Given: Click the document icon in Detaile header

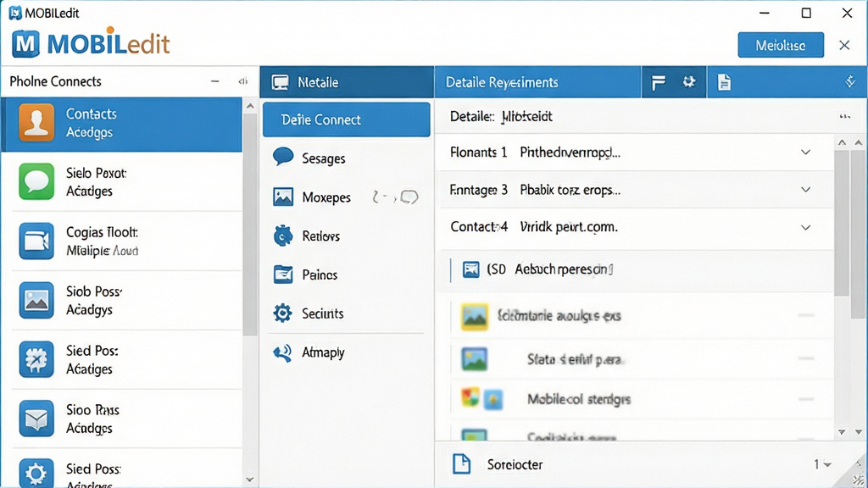Looking at the screenshot, I should [x=724, y=82].
